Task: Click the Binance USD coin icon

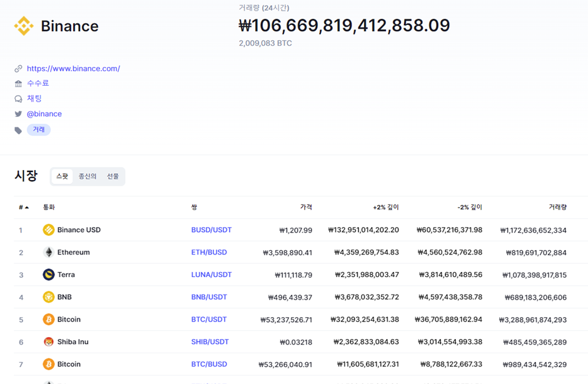Action: pos(48,230)
